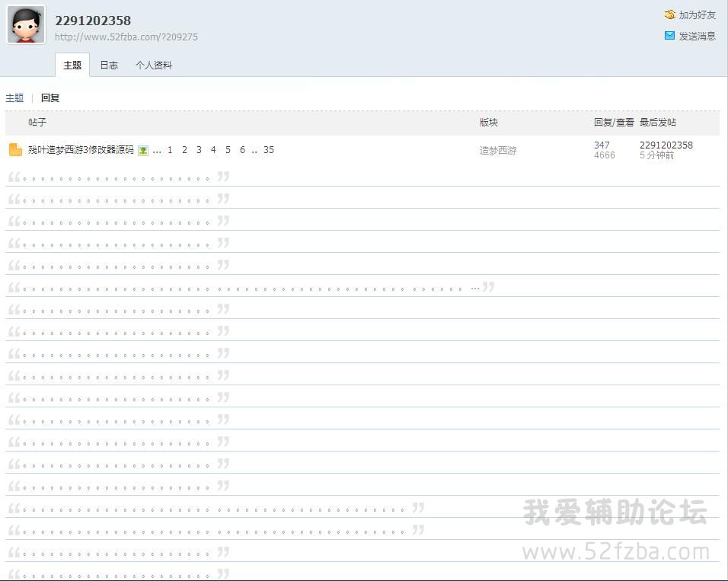Viewport: 728px width, 581px height.
Task: Click username heading 2291202358
Action: coord(93,21)
